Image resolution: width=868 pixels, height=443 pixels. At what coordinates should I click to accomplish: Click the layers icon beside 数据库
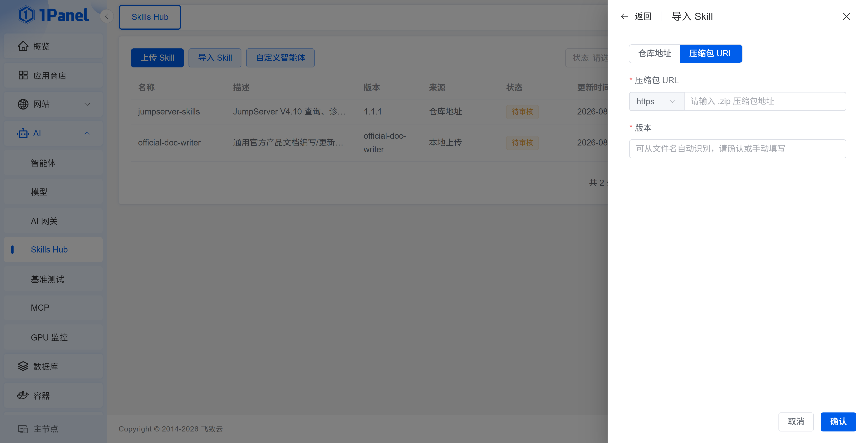[x=23, y=366]
